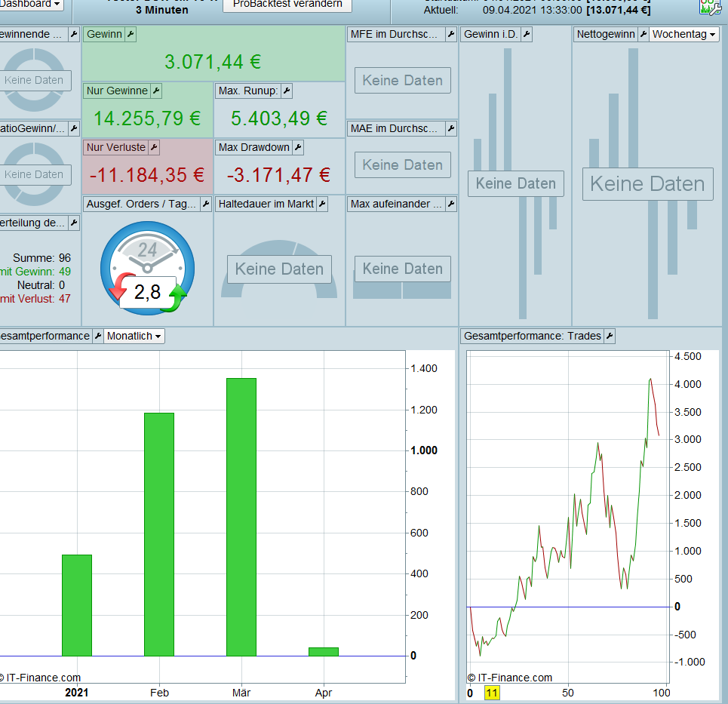Click the mit Gewinn: 49 text
The image size is (728, 704).
coord(35,272)
